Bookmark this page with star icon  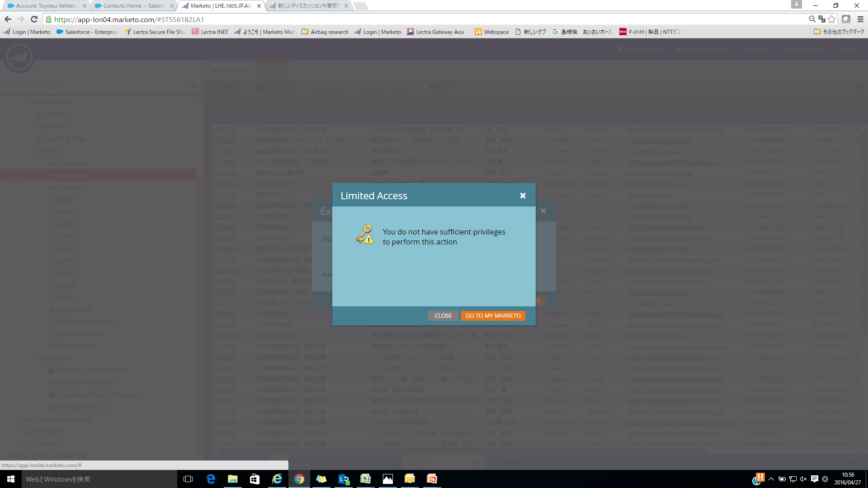tap(832, 19)
